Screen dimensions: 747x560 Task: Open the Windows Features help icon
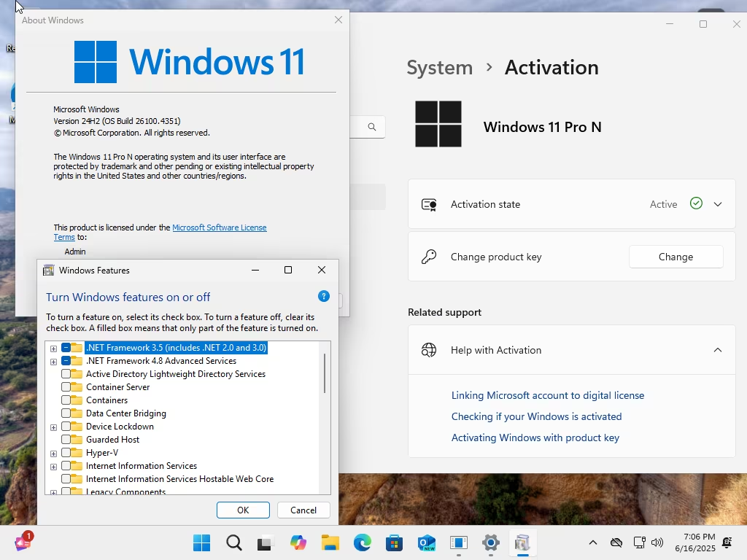point(323,297)
